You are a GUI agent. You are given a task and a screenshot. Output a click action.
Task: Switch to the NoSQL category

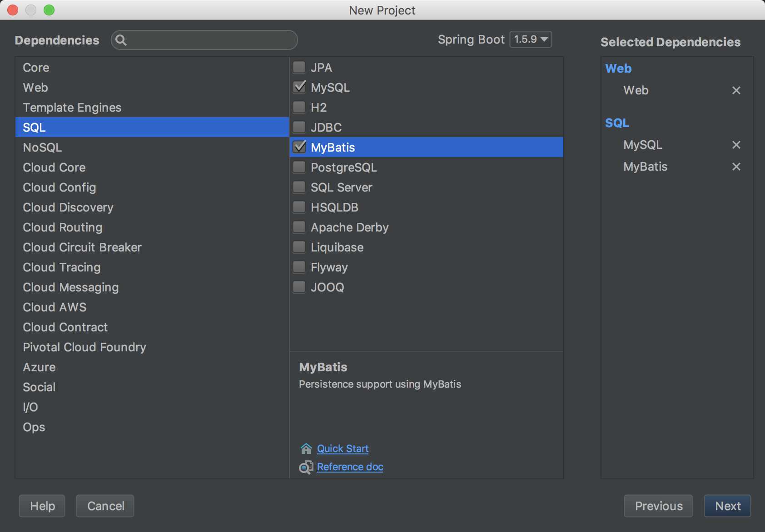click(152, 147)
